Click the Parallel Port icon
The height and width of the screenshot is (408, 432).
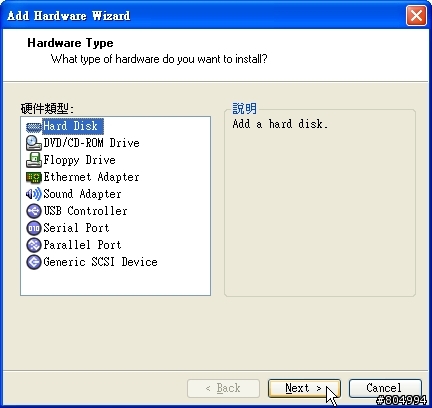34,245
